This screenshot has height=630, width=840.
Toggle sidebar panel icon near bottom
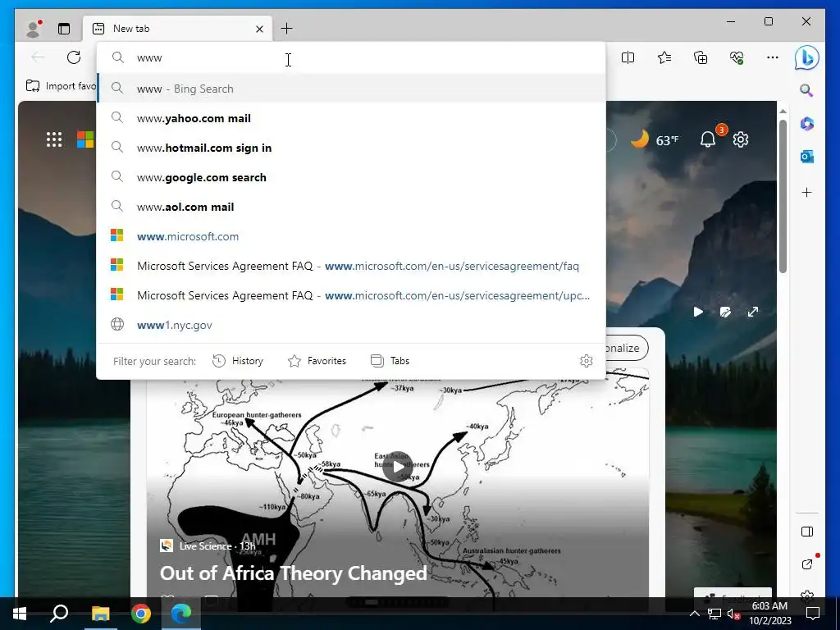coord(807,532)
